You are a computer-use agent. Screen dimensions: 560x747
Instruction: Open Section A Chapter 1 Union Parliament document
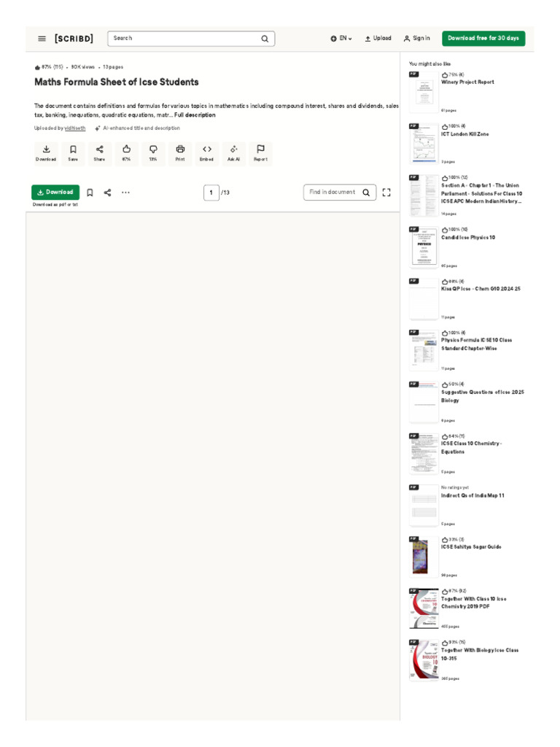tap(481, 193)
